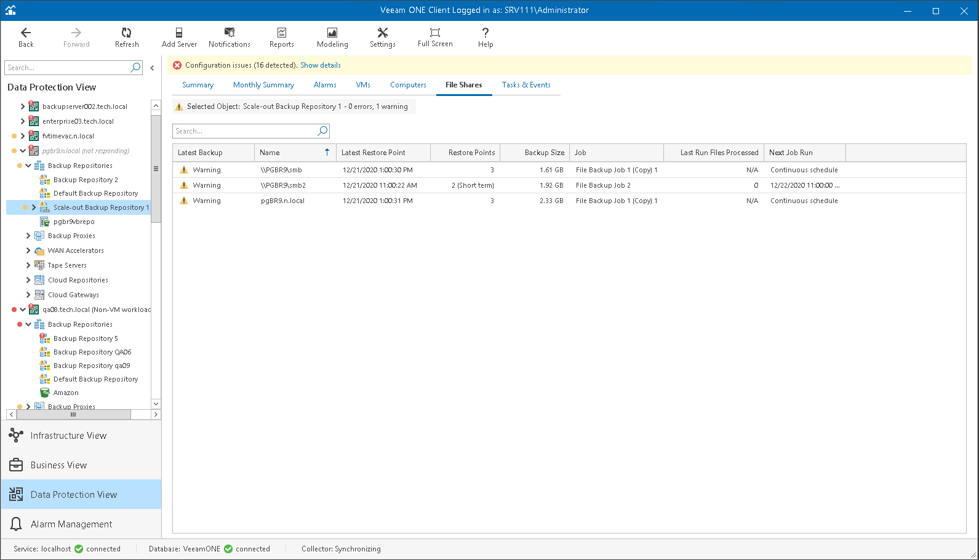
Task: Open Alarm Management
Action: [x=81, y=524]
